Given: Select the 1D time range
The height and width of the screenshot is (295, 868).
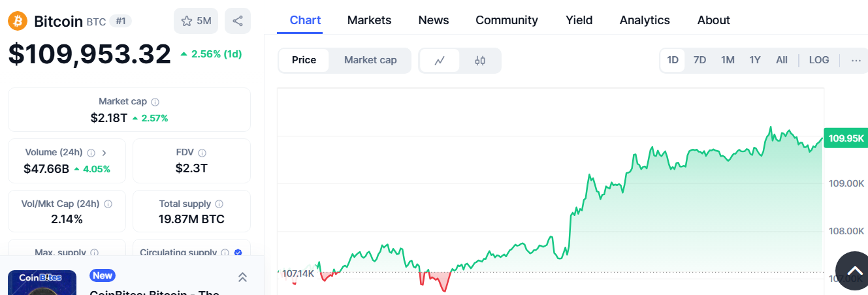Looking at the screenshot, I should click(x=673, y=60).
